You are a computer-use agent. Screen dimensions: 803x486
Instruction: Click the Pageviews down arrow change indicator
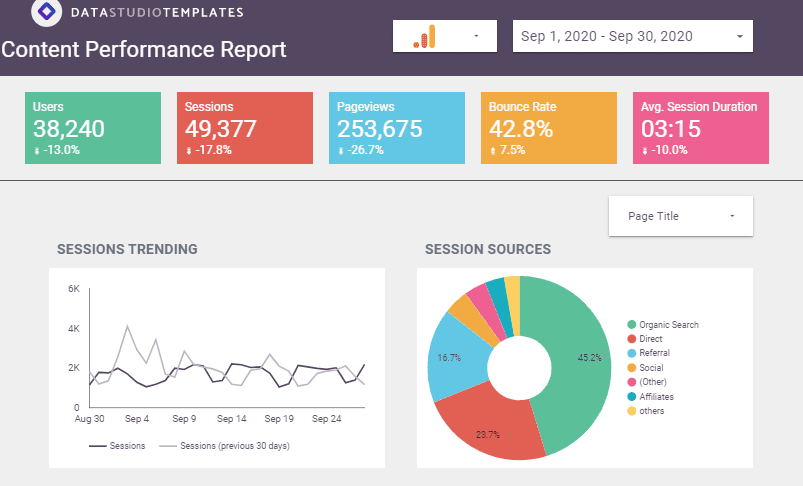tap(341, 151)
